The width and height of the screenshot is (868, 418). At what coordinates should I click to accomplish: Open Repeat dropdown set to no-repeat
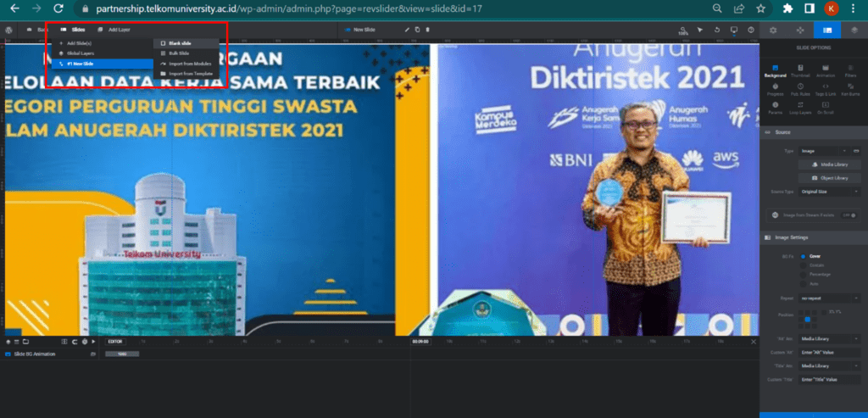829,298
